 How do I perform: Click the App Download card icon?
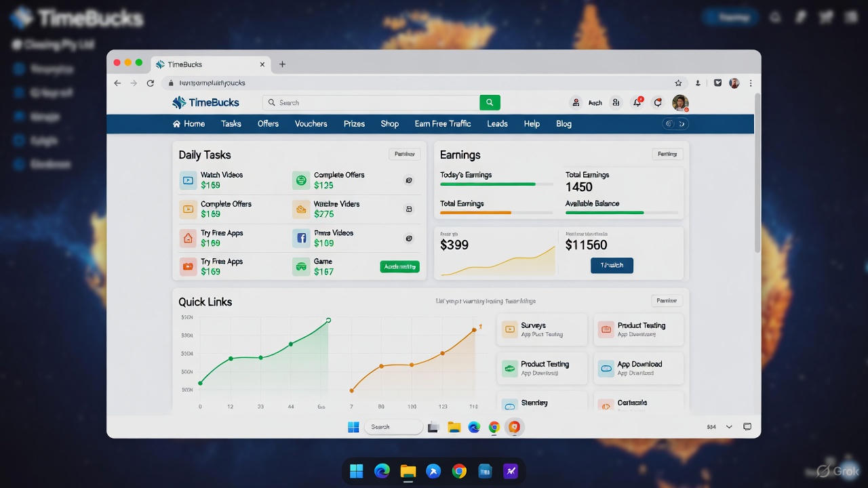click(606, 368)
